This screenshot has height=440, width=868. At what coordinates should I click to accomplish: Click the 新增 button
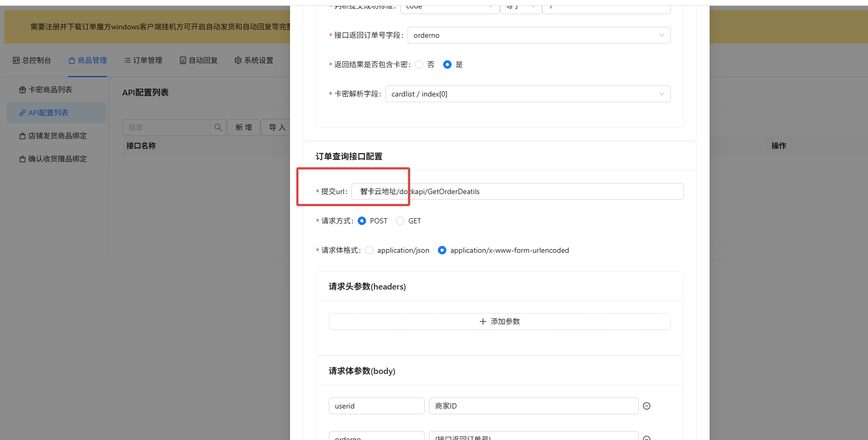point(244,127)
